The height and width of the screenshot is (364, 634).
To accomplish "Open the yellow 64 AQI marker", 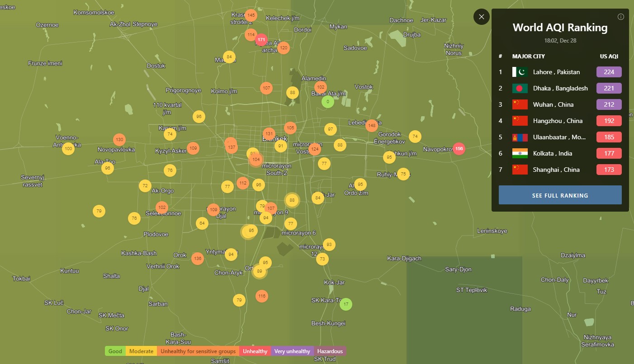I will coord(202,223).
